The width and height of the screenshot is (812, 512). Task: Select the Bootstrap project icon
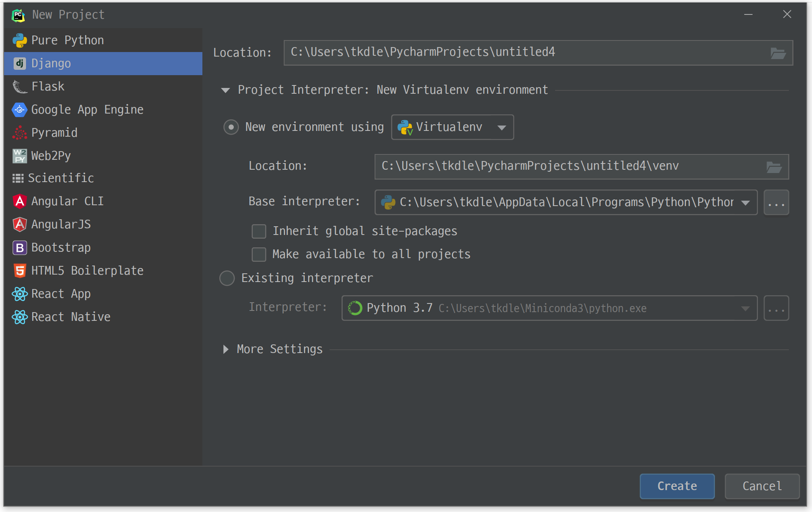19,248
